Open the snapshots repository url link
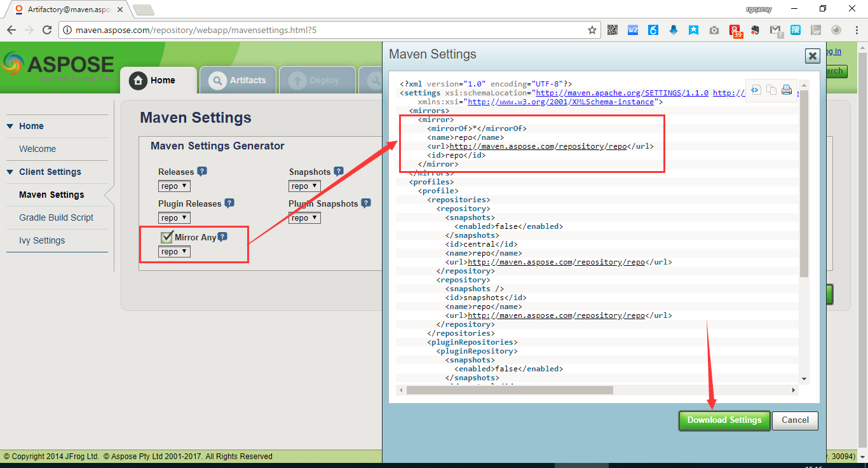 [x=556, y=315]
